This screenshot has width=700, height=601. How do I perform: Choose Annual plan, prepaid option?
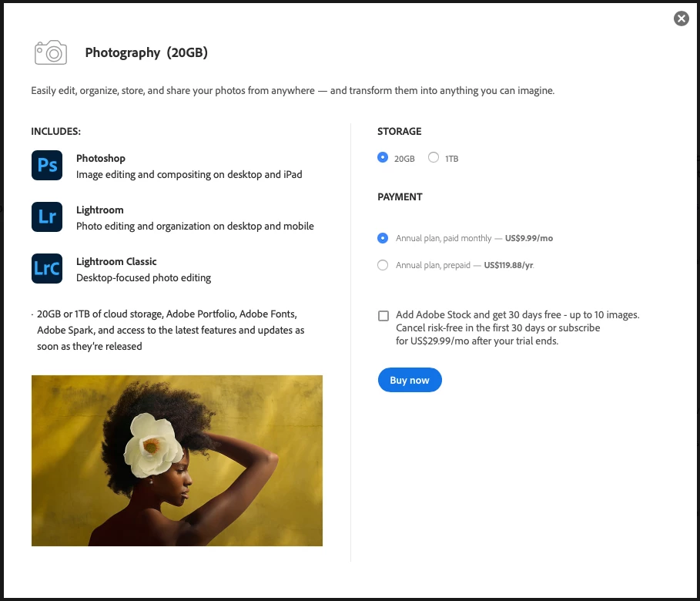click(x=383, y=265)
